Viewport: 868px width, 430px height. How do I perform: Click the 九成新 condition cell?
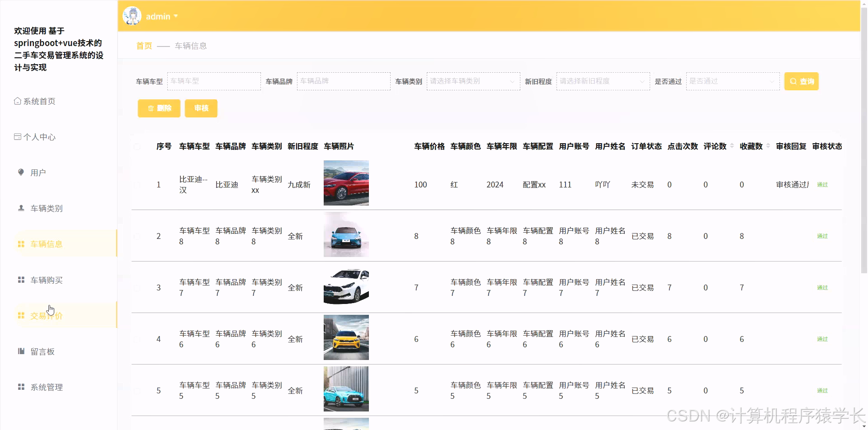(299, 185)
